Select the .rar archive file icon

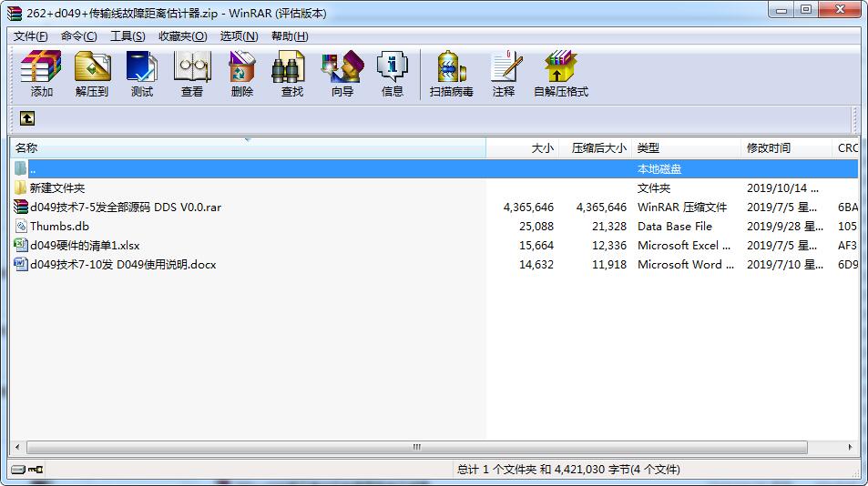click(x=20, y=207)
